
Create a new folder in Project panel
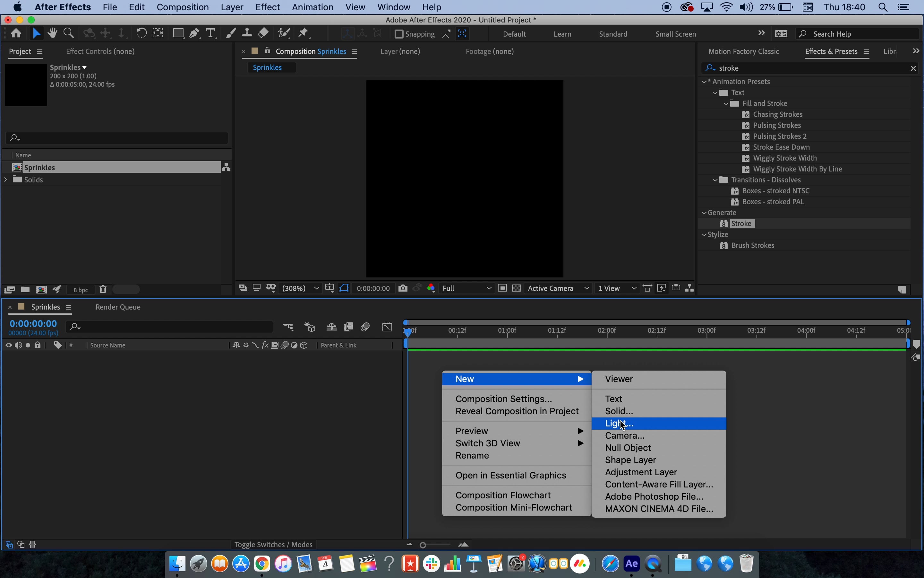(x=25, y=289)
